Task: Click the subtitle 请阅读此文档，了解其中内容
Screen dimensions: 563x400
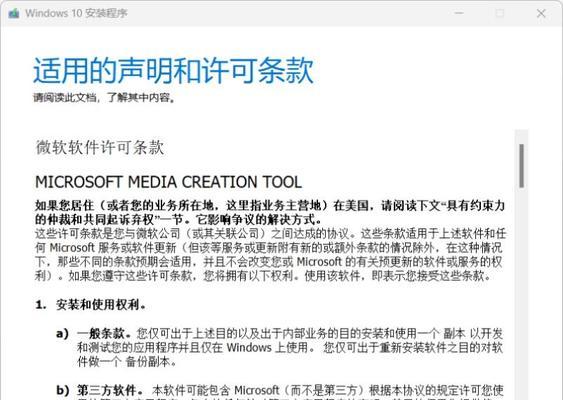Action: tap(104, 97)
